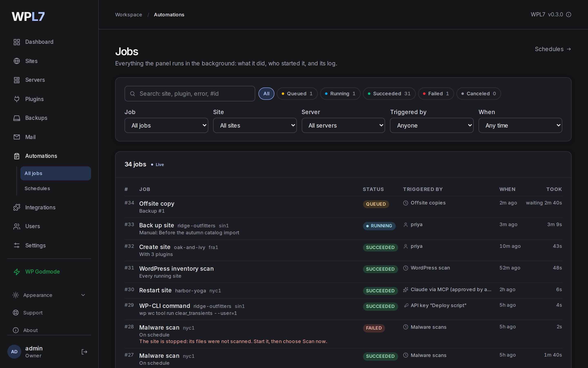
Task: Select All jobs in sidebar submenu
Action: click(x=56, y=173)
